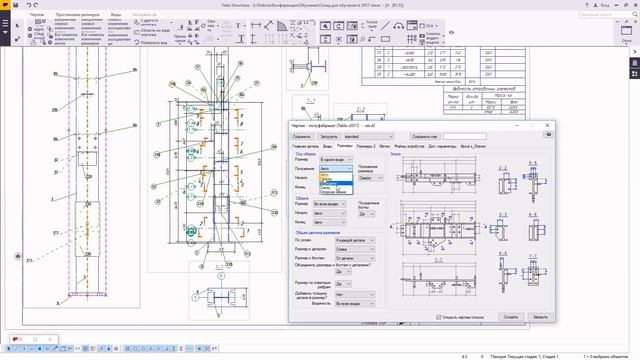Click the search magnifier in quick launch
Screen dimensions: 640x360
(x=635, y=14)
